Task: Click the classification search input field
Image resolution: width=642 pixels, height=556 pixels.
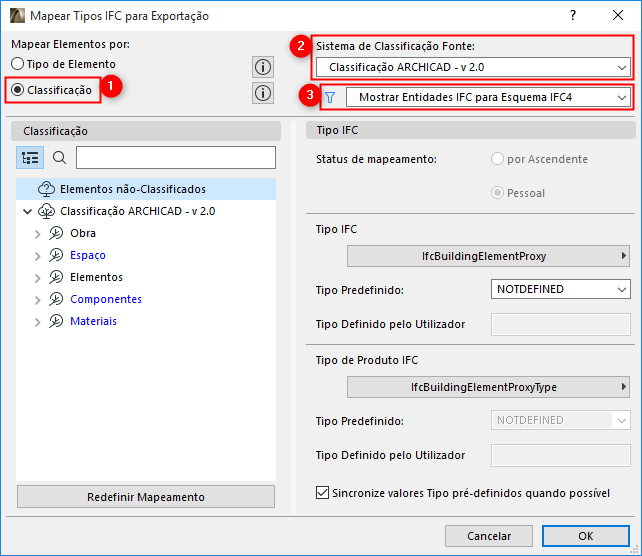Action: (176, 158)
